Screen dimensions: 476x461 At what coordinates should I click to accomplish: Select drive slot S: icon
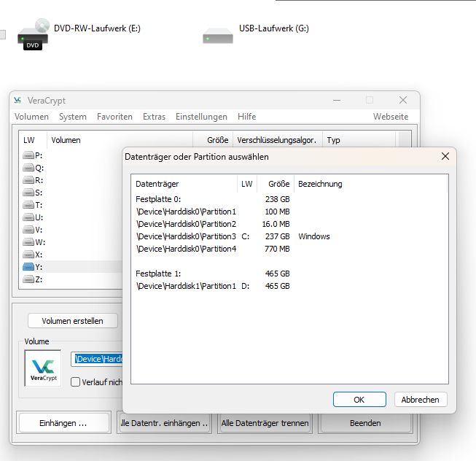[28, 193]
